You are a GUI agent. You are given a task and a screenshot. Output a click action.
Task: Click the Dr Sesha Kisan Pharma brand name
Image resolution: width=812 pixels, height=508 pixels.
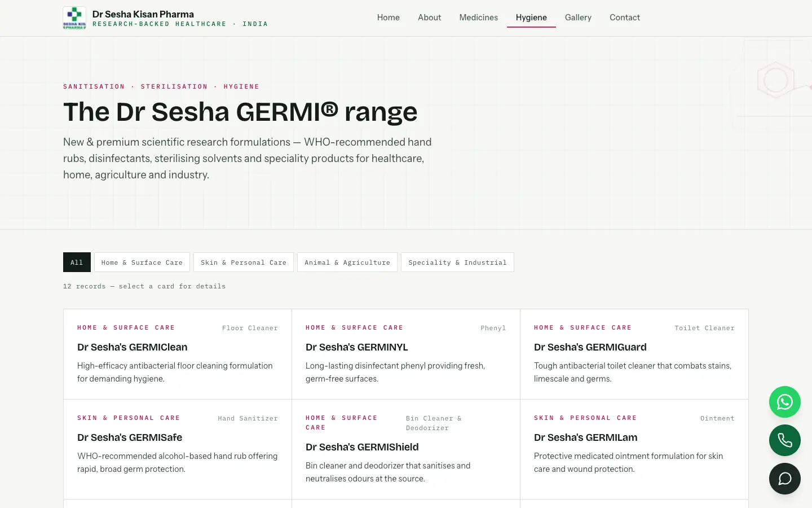point(143,14)
